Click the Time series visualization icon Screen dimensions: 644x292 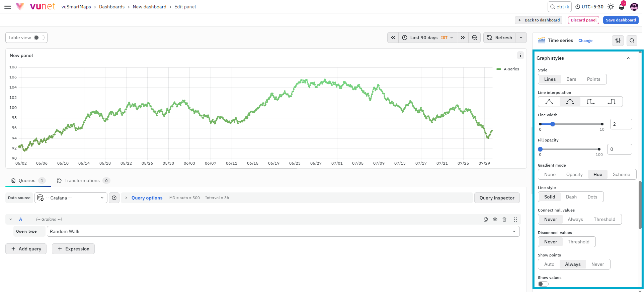tap(542, 40)
